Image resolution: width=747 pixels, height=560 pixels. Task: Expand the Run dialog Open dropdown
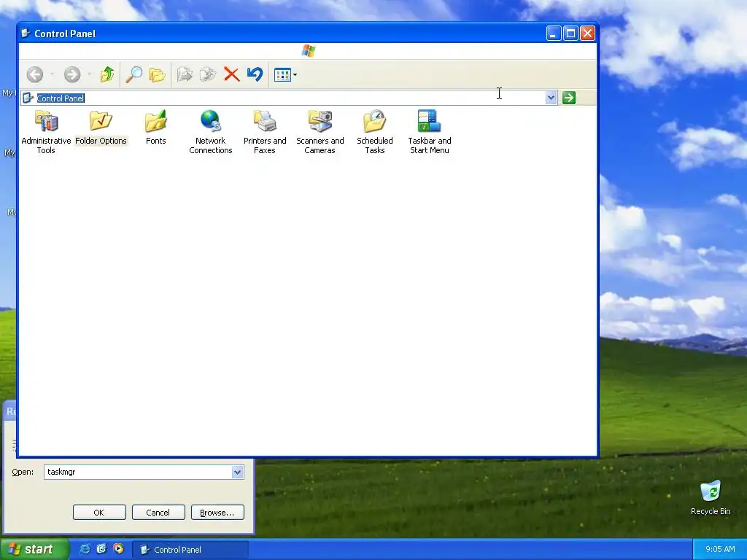point(237,472)
